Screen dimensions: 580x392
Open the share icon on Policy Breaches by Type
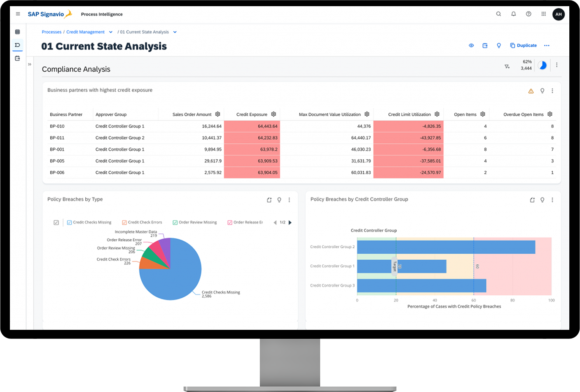pyautogui.click(x=269, y=200)
